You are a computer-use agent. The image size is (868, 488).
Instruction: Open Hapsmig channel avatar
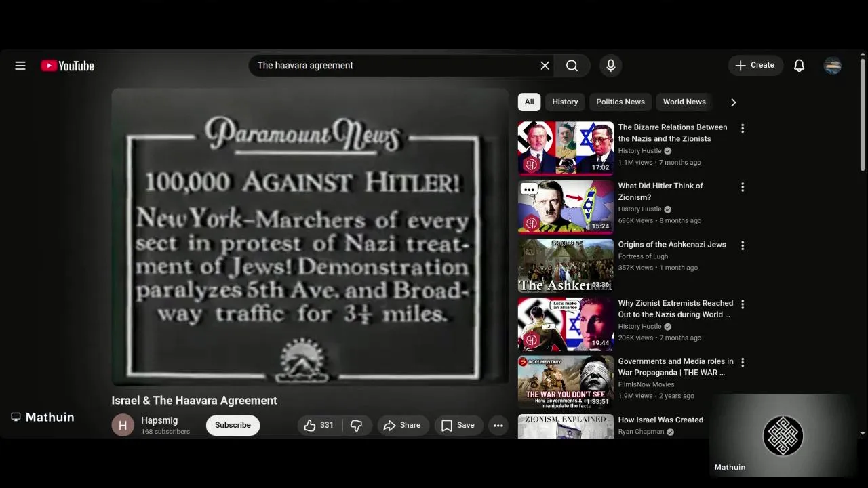pyautogui.click(x=123, y=425)
